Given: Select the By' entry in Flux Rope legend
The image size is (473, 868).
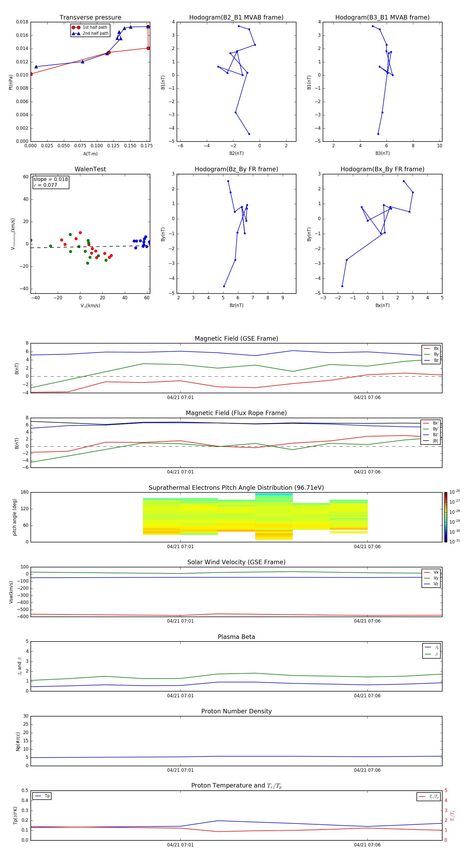Looking at the screenshot, I should click(431, 429).
